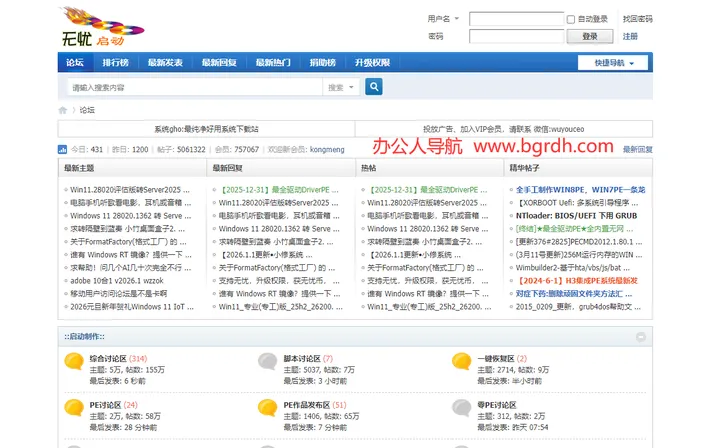Click the 无忧启动 site logo
Viewport: 720px width, 448px height.
103,27
